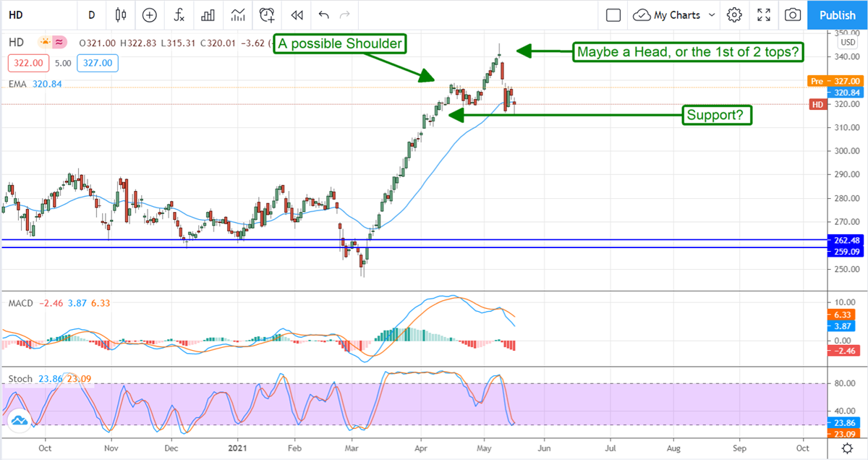Open the select layout square menu
Screen dimensions: 868x460
[x=613, y=14]
